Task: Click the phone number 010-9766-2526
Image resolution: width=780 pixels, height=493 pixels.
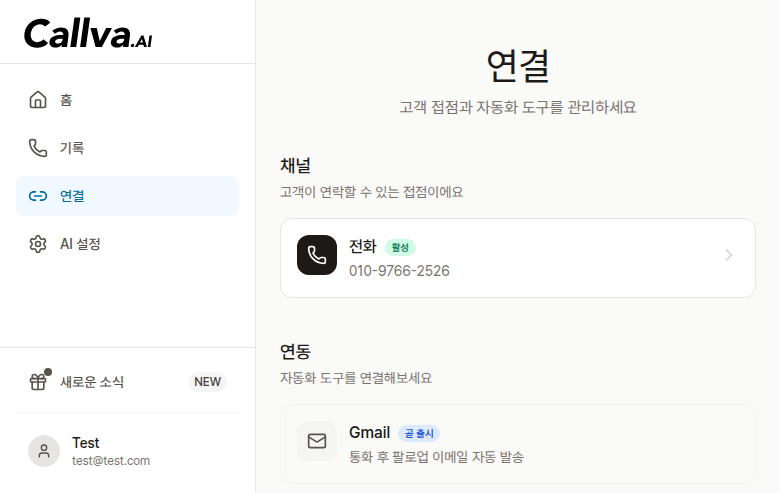Action: tap(399, 271)
